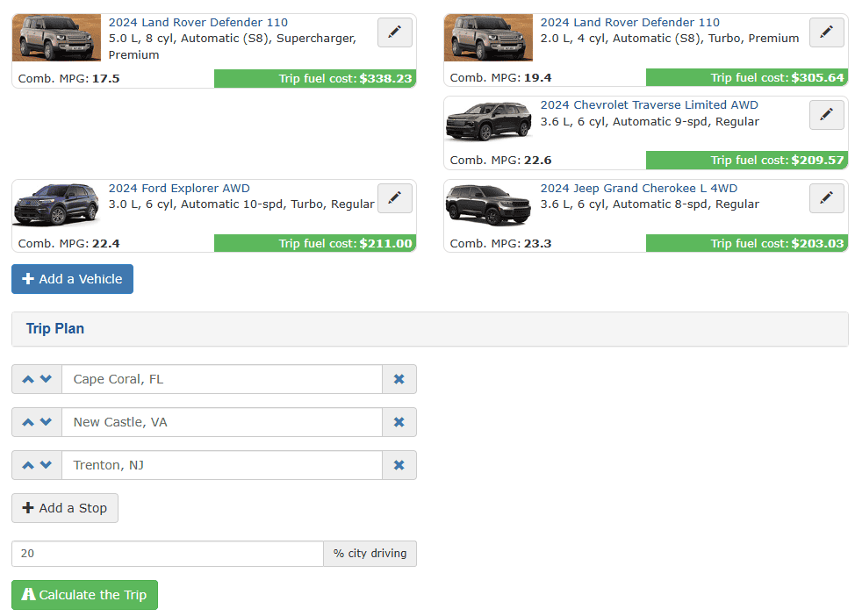Focus the New Castle, VA location field
The width and height of the screenshot is (855, 616).
222,422
